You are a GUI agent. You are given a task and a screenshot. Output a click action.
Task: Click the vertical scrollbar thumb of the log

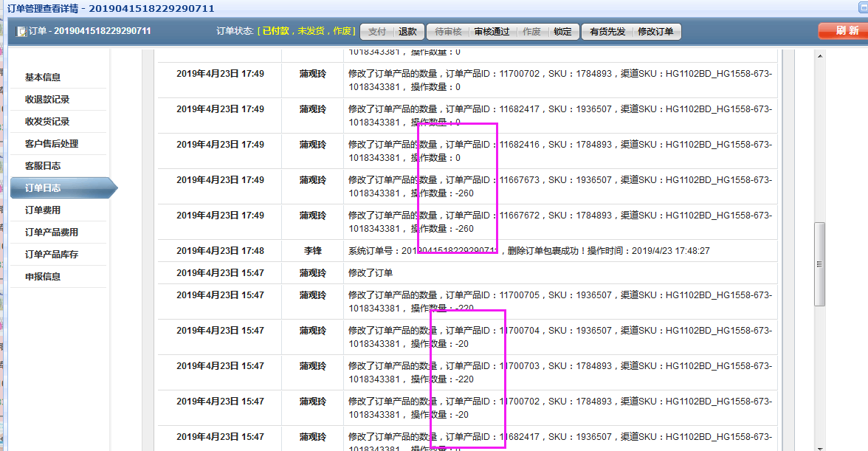(820, 264)
